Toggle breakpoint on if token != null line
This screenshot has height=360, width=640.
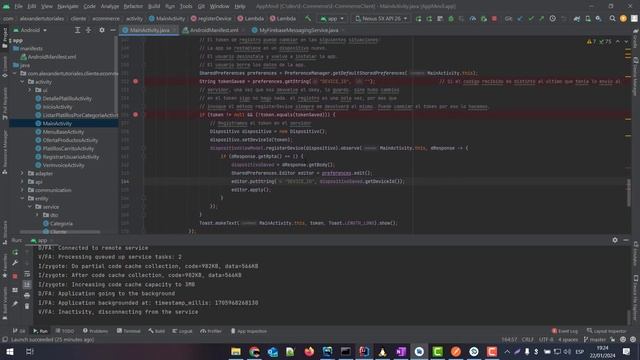click(136, 115)
